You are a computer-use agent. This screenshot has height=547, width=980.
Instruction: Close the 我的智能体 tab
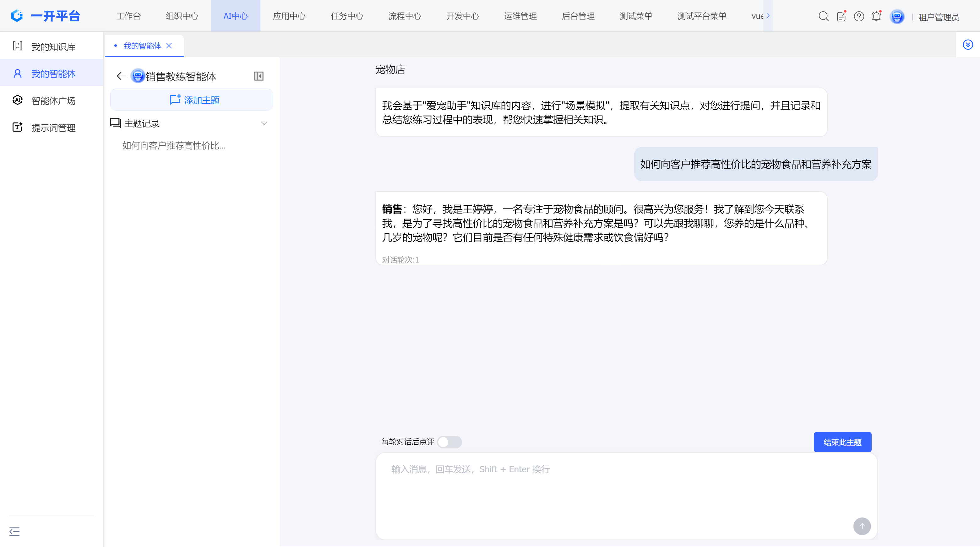click(169, 46)
